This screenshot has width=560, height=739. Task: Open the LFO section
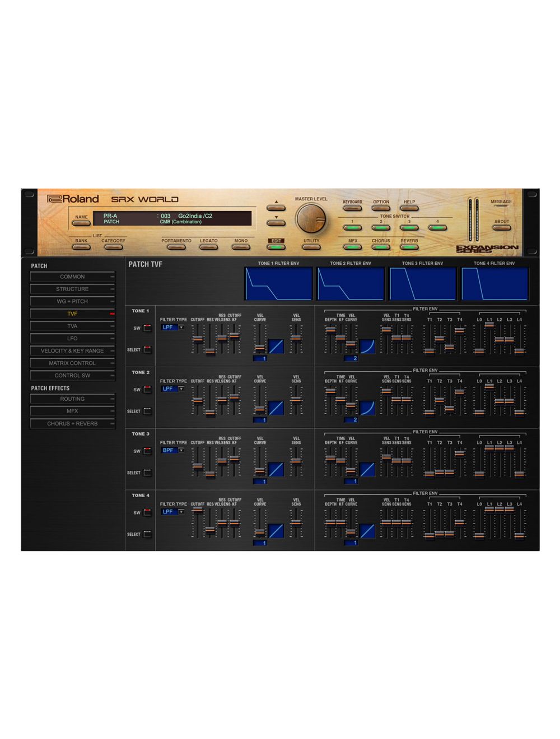[72, 338]
